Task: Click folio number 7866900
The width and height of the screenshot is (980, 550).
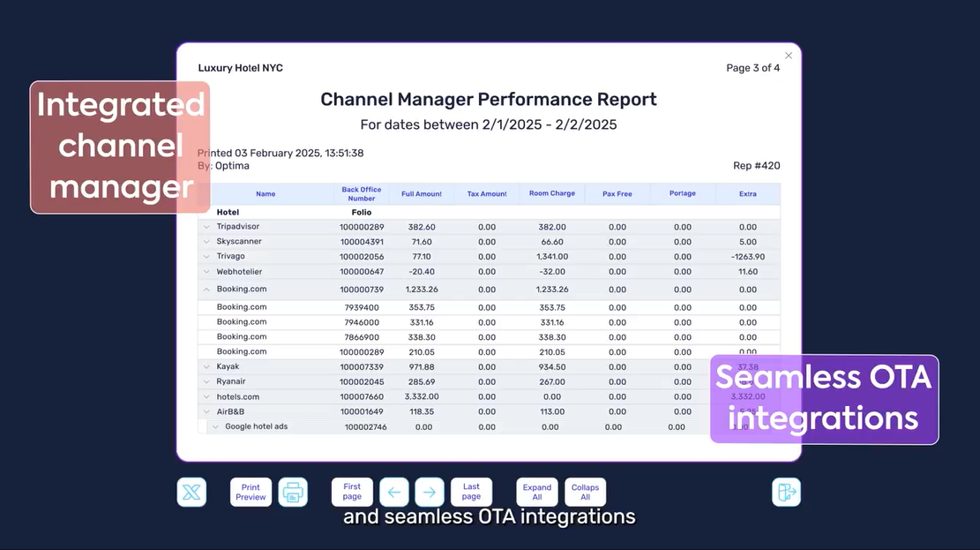Action: pos(362,337)
